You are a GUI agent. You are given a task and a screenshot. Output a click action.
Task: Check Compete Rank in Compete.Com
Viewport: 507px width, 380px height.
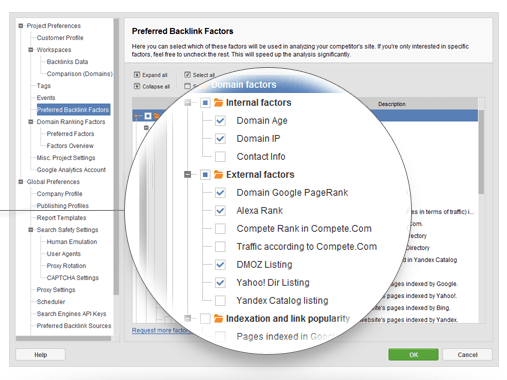[x=220, y=229]
